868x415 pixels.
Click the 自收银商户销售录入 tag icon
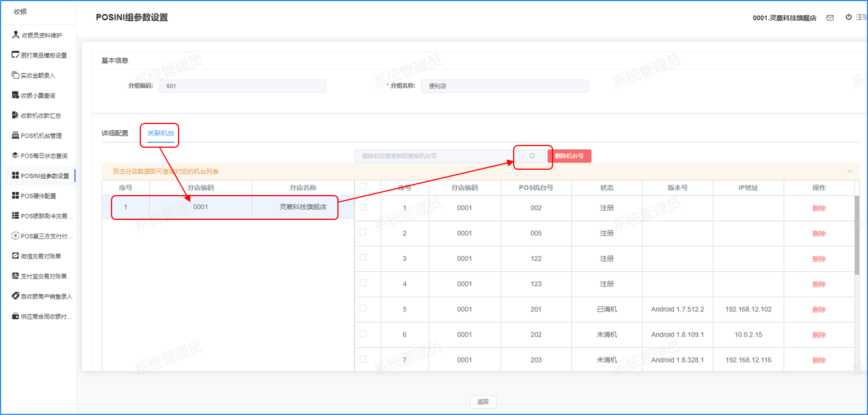click(16, 296)
